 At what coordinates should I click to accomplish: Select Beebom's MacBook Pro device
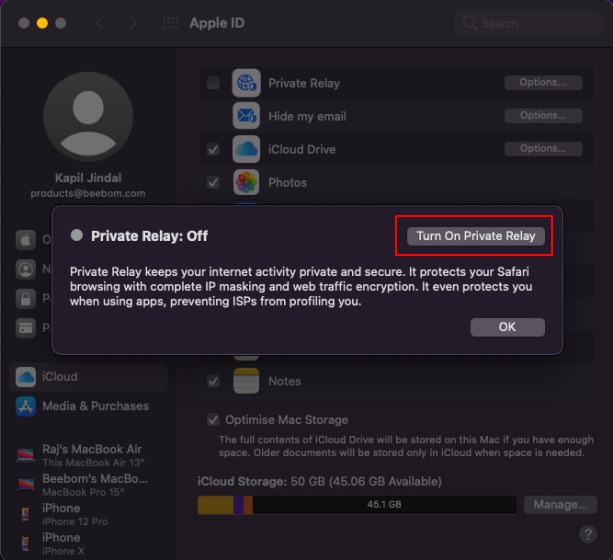point(88,485)
